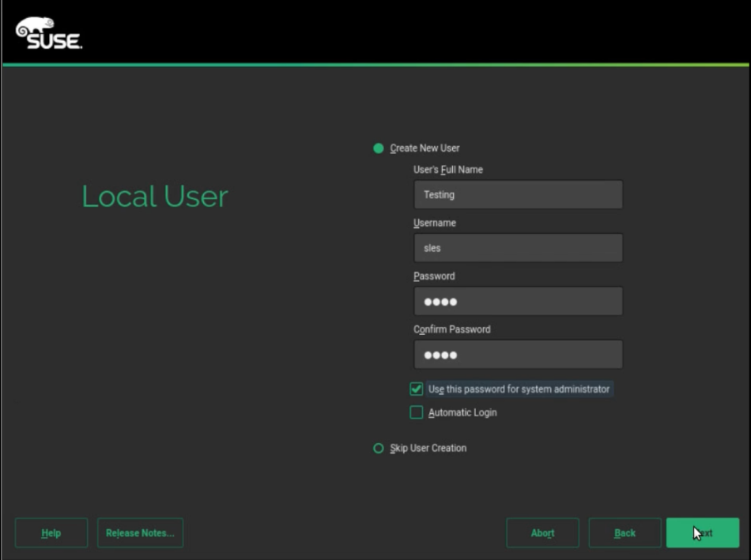This screenshot has width=751, height=560.
Task: Enable the Automatic Login checkbox
Action: (x=417, y=412)
